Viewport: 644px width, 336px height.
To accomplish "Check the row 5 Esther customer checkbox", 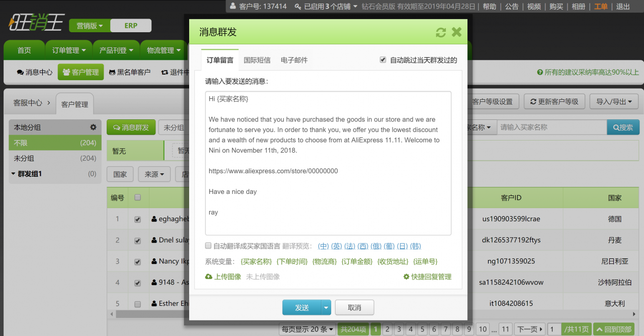I will point(137,304).
